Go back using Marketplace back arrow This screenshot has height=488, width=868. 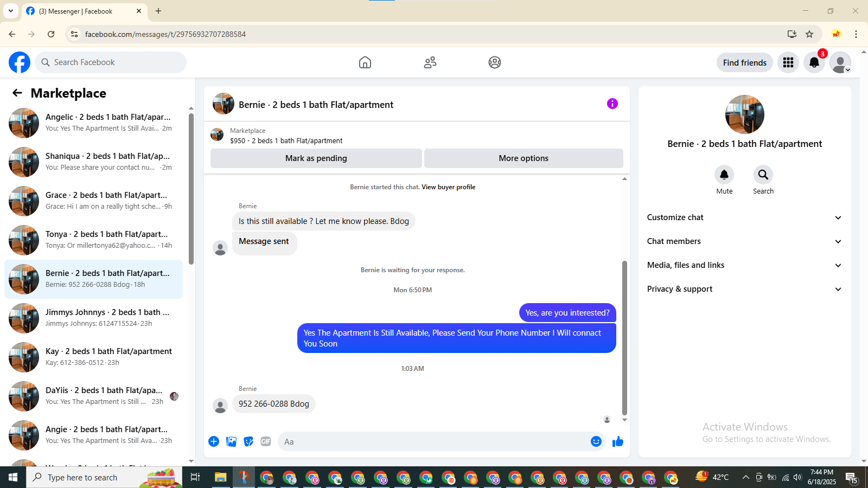pos(17,93)
